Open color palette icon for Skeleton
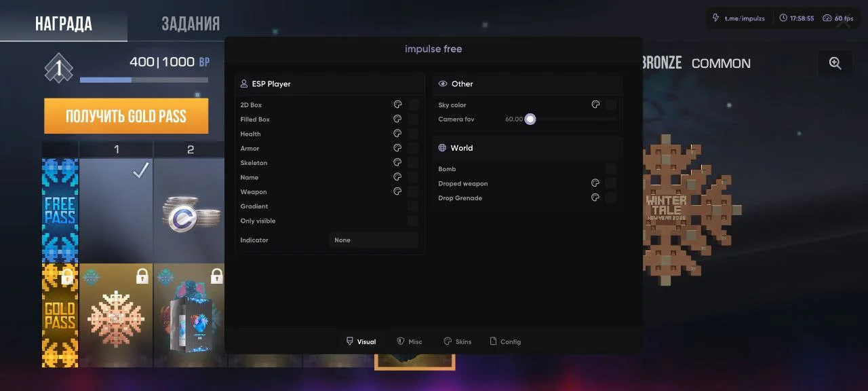The image size is (868, 391). click(397, 163)
